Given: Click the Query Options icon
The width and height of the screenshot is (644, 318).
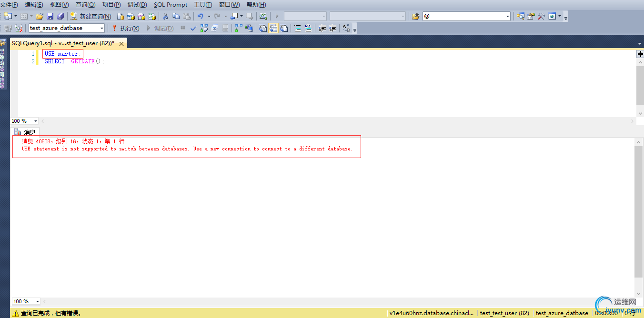Looking at the screenshot, I should pyautogui.click(x=214, y=28).
